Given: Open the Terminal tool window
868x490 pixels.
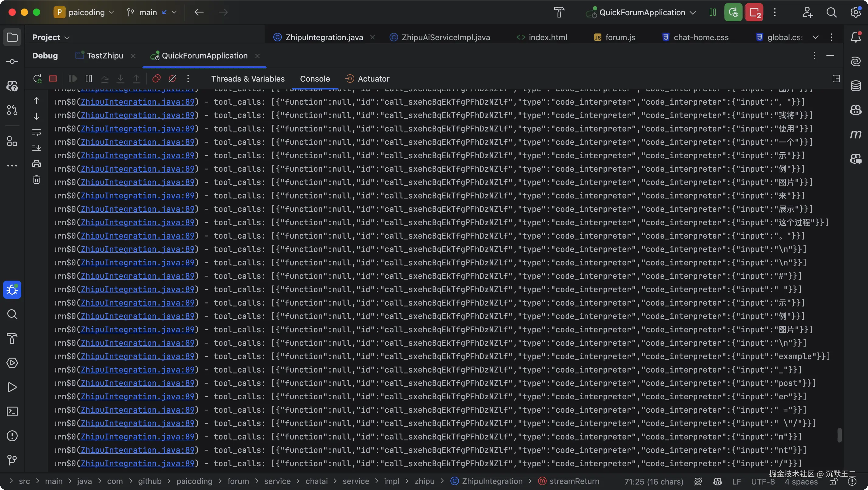Looking at the screenshot, I should click(12, 411).
